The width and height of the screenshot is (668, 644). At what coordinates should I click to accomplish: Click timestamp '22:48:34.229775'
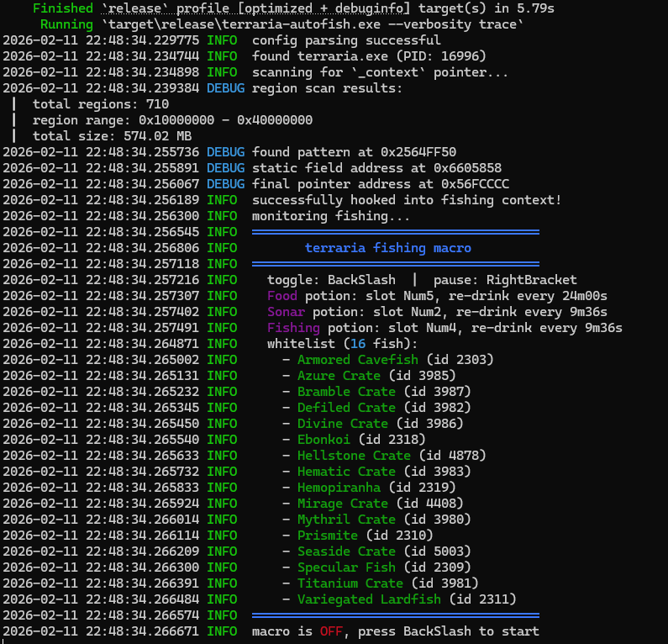click(x=142, y=40)
